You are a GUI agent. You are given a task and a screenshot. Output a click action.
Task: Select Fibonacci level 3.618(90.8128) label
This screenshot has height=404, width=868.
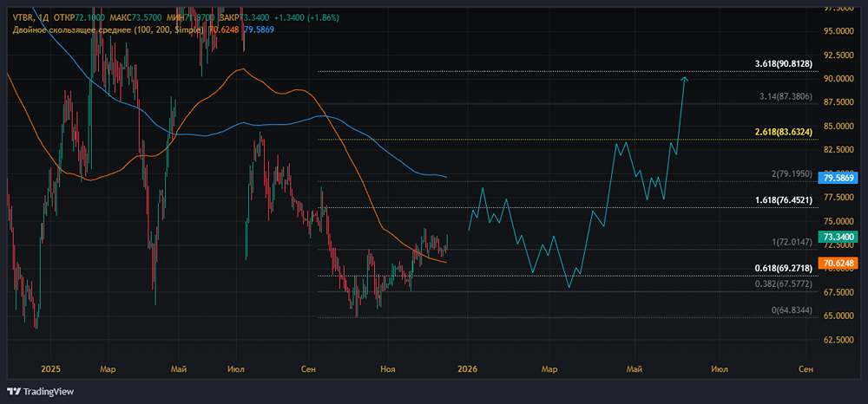783,64
